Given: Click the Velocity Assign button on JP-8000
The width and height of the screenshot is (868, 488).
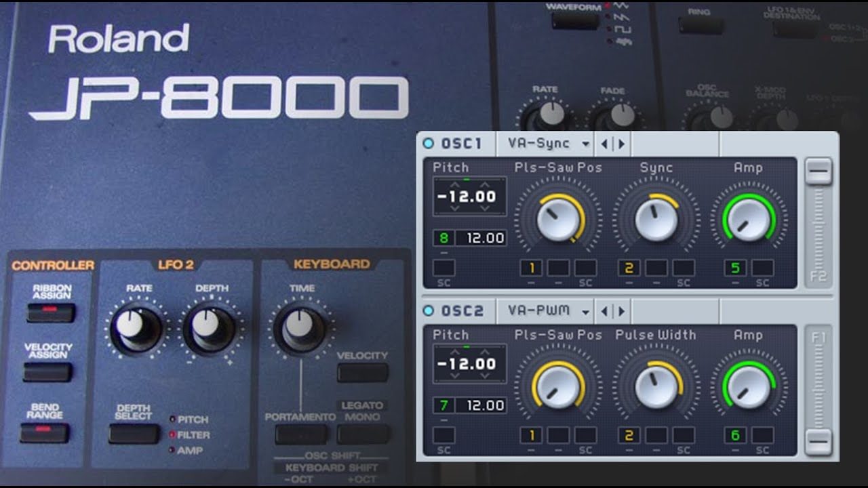Looking at the screenshot, I should point(47,372).
